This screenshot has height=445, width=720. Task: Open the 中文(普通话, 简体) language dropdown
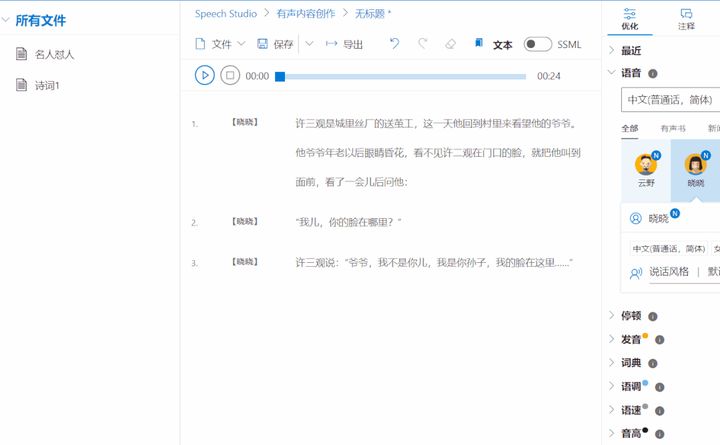pos(670,100)
